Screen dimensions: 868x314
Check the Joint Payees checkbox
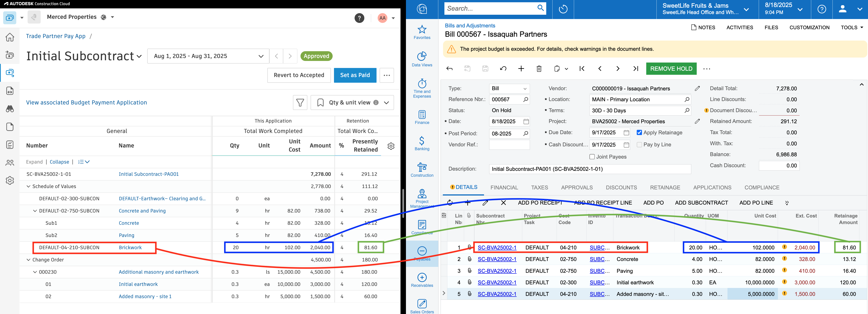(592, 157)
